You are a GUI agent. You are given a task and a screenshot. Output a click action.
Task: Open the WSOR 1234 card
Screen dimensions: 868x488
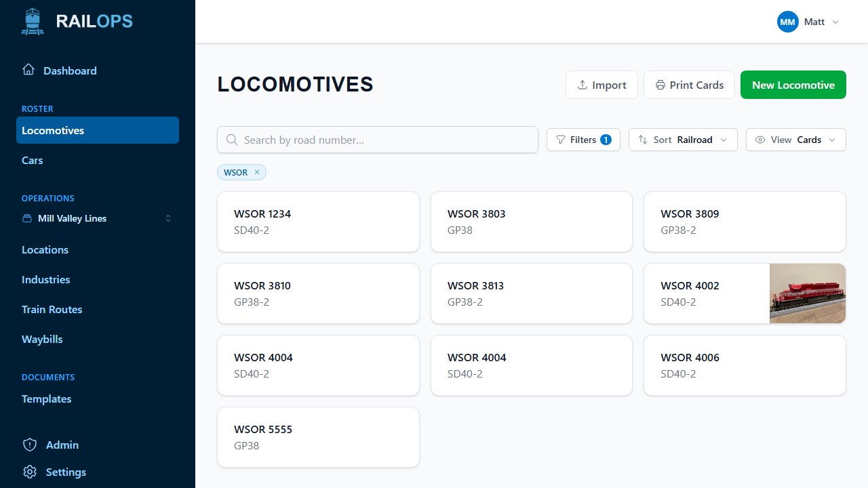pos(318,222)
